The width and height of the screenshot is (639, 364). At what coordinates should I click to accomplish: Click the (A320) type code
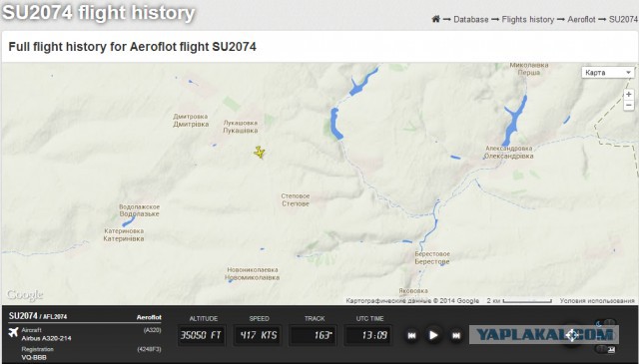click(152, 330)
